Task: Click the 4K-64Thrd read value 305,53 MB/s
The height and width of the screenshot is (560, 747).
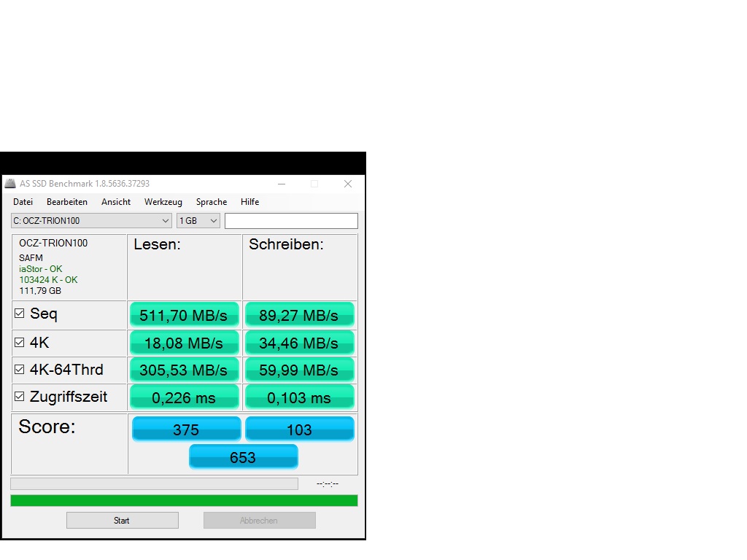Action: point(184,370)
